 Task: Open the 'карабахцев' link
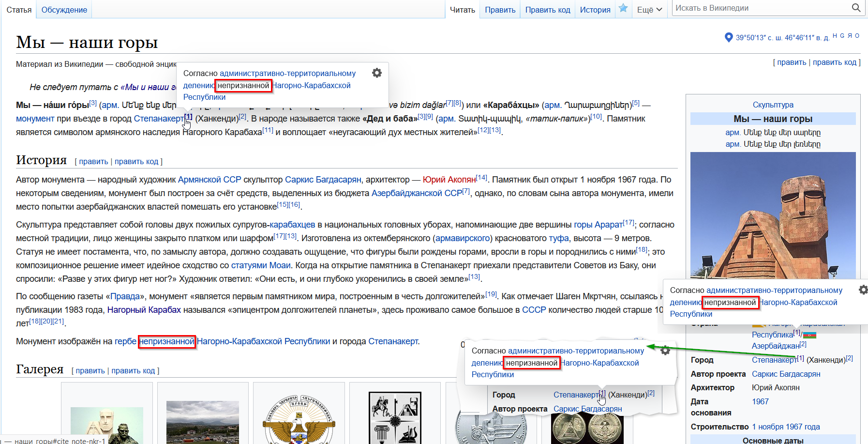(x=292, y=225)
